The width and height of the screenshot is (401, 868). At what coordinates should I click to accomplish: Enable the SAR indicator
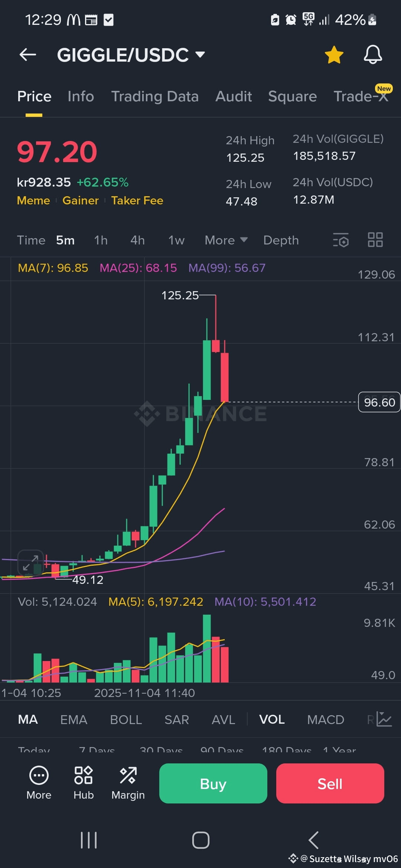point(177,720)
